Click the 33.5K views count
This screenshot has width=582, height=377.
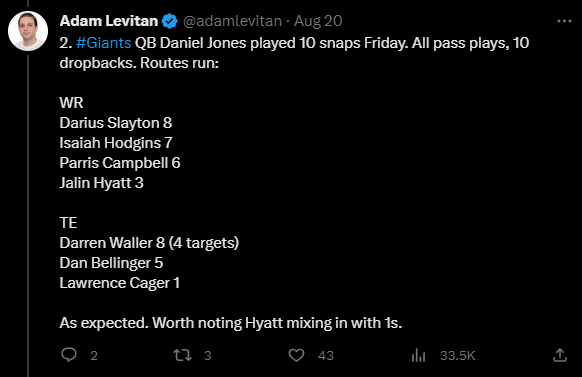458,355
